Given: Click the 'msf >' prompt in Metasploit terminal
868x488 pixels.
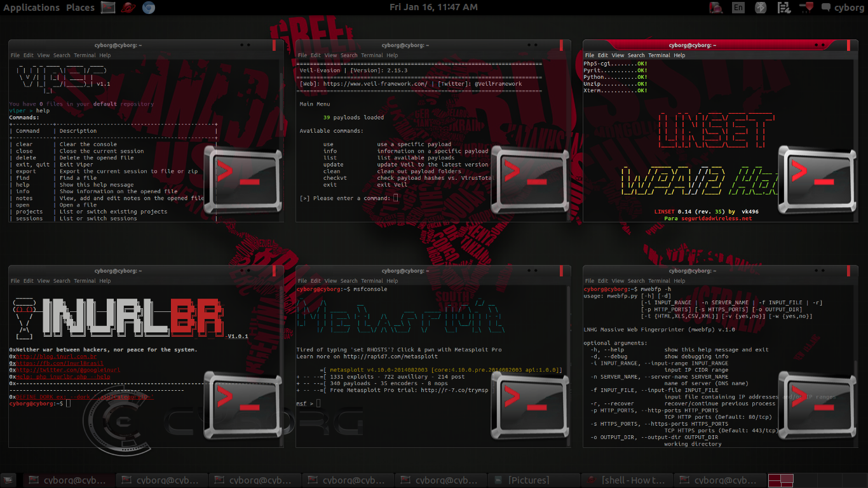Looking at the screenshot, I should pos(308,403).
